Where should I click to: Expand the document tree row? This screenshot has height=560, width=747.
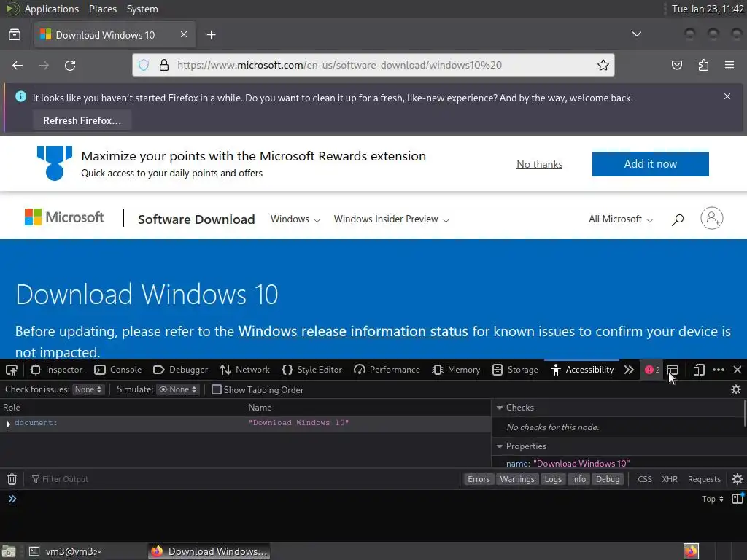[8, 424]
